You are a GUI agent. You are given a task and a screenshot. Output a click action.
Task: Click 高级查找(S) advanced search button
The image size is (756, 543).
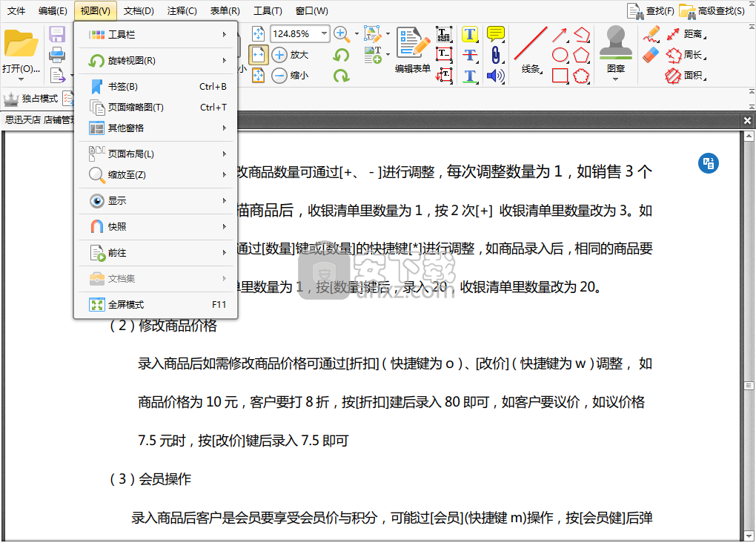pos(712,10)
